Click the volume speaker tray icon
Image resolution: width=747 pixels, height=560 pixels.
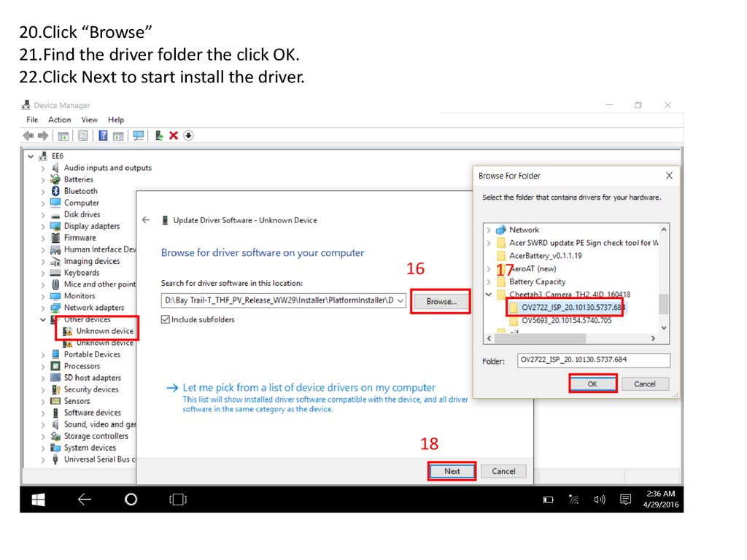pos(600,499)
